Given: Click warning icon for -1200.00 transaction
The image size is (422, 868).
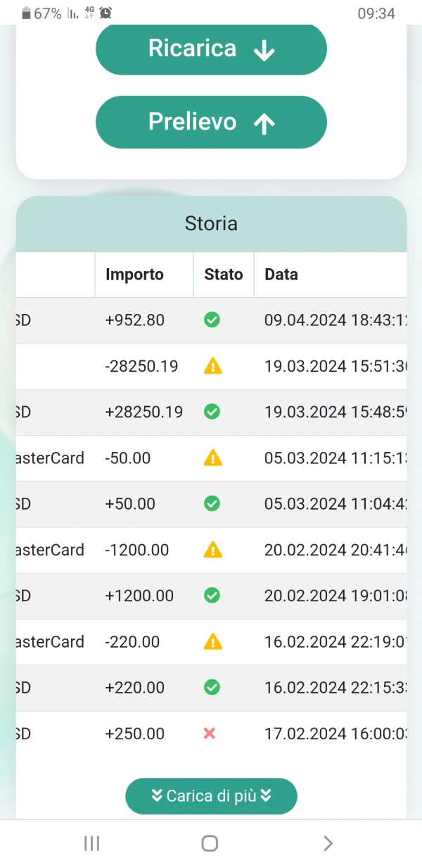Looking at the screenshot, I should [212, 550].
